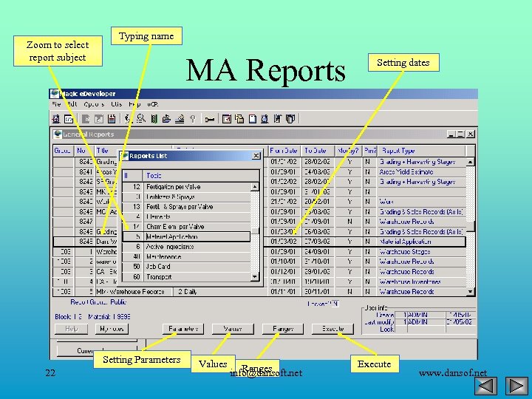Open the Options menu
The width and height of the screenshot is (532, 399).
[94, 104]
